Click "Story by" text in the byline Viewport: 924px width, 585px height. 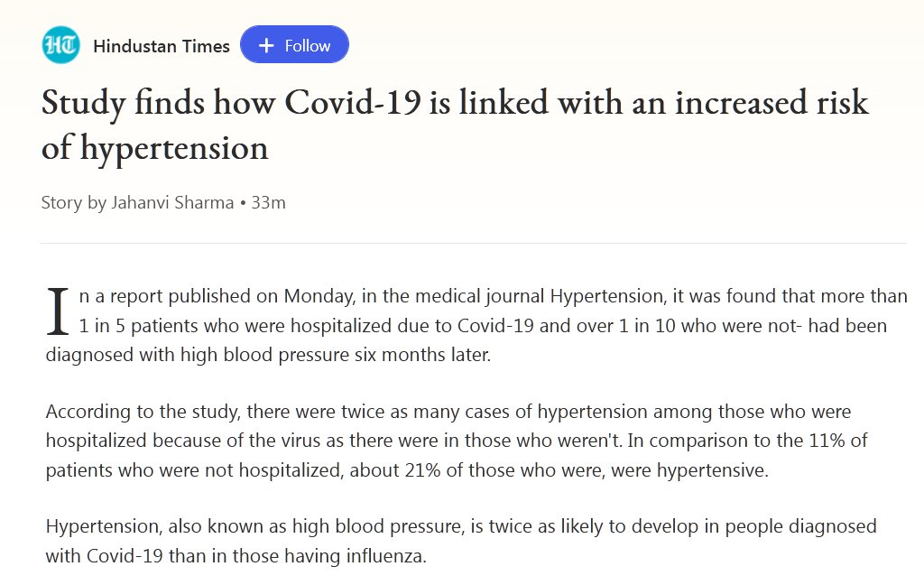[74, 203]
